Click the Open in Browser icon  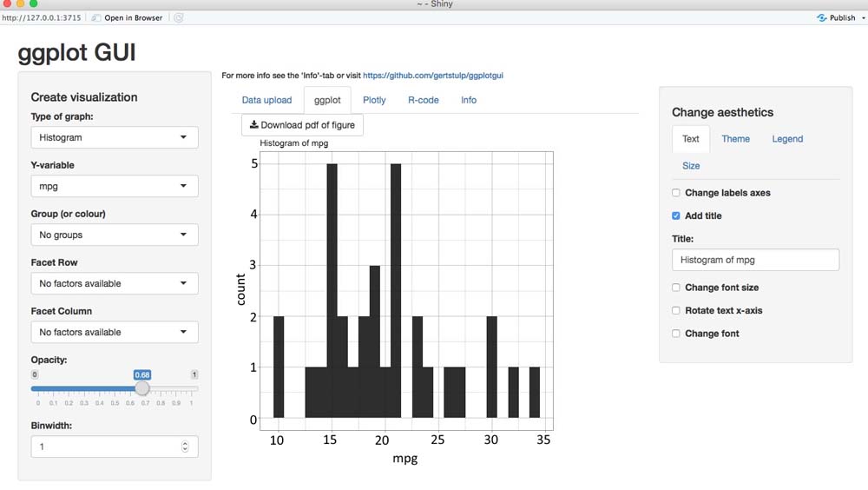[x=97, y=17]
